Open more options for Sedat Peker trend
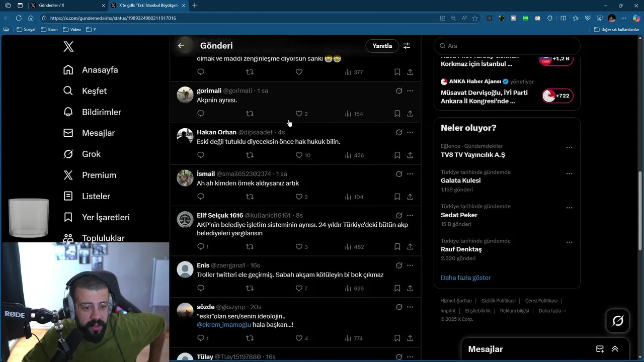The width and height of the screenshot is (644, 362). click(569, 208)
